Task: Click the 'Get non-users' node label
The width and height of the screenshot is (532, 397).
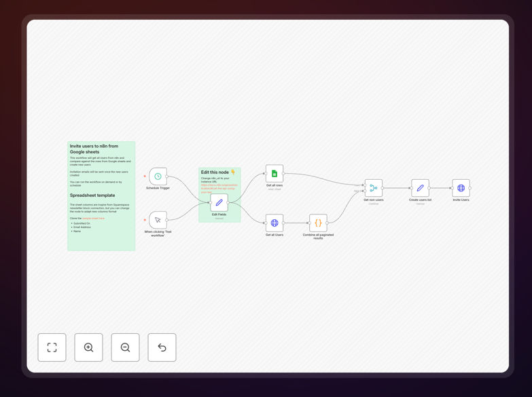Action: (374, 200)
